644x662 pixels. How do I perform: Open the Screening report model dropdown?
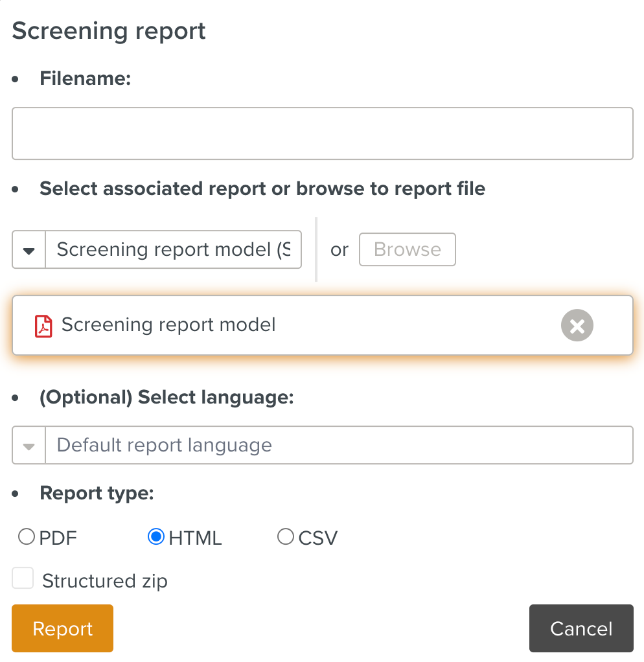[172, 249]
